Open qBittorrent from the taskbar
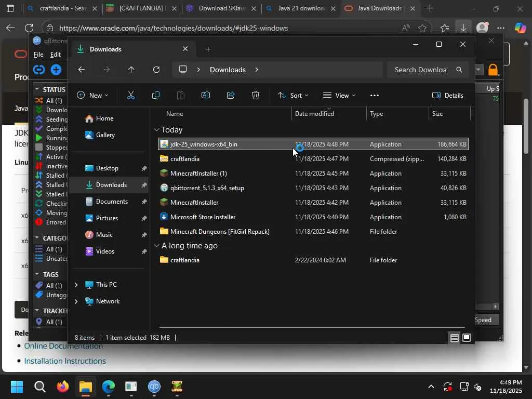This screenshot has height=399, width=532. click(154, 387)
